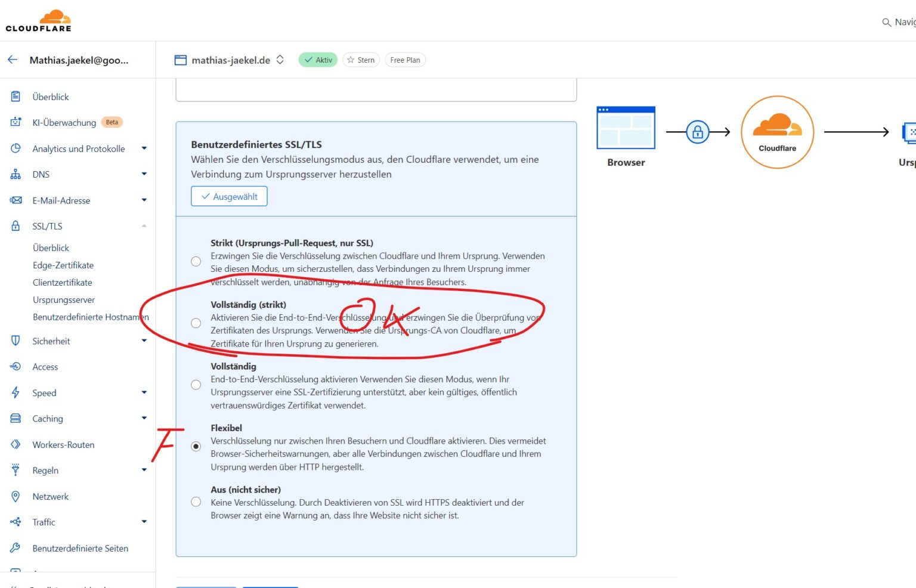Expand the Regeln submenu
916x588 pixels.
tap(144, 470)
